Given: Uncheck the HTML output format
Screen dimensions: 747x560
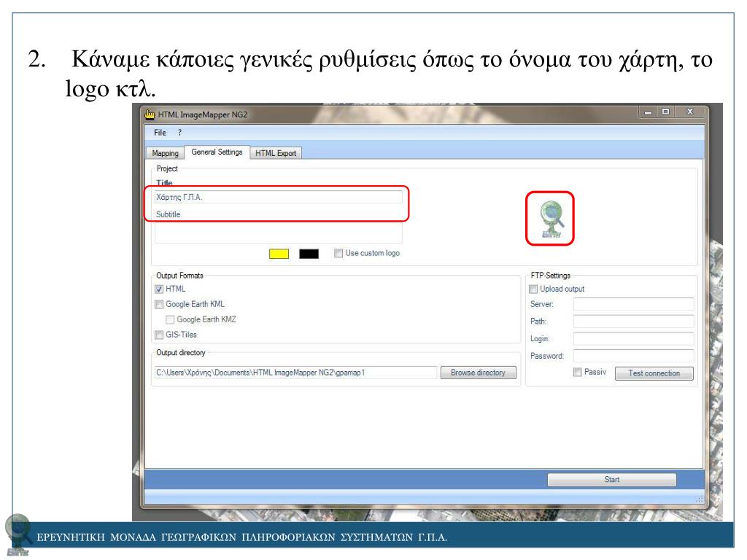Looking at the screenshot, I should click(159, 289).
